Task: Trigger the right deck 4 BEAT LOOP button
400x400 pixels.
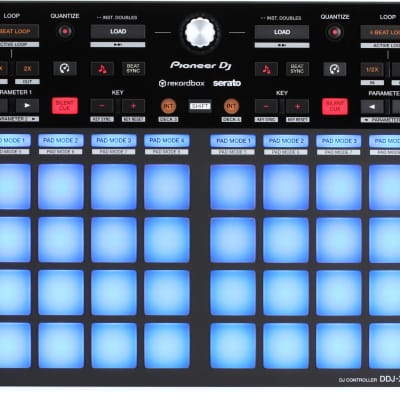Action: pyautogui.click(x=380, y=33)
